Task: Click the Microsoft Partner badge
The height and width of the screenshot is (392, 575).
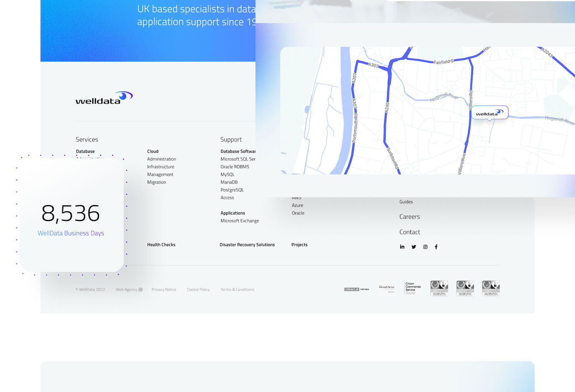Action: pos(387,289)
